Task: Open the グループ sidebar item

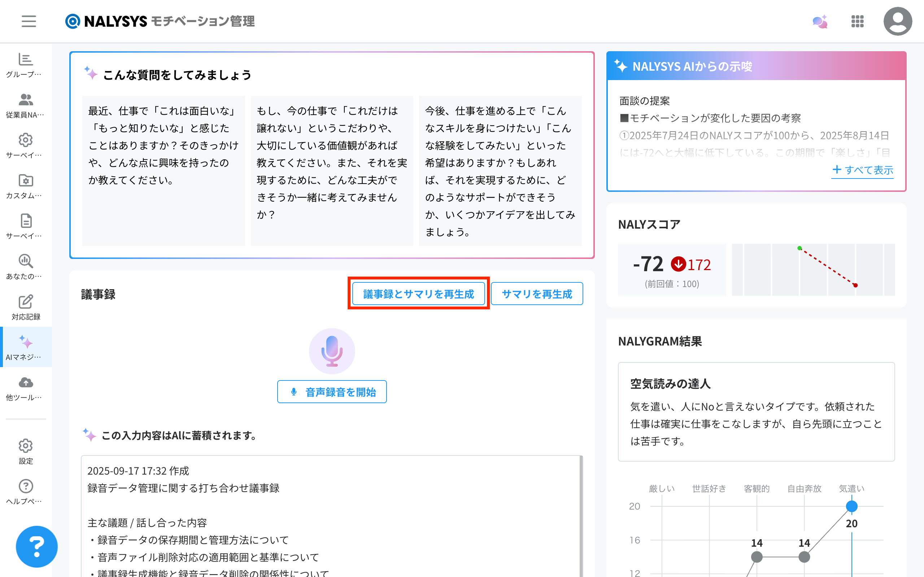Action: [26, 65]
